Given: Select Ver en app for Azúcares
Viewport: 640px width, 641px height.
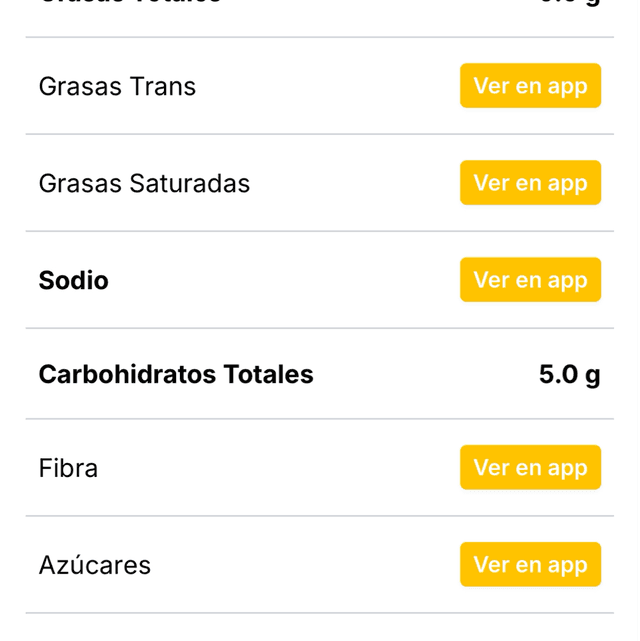Looking at the screenshot, I should 530,565.
